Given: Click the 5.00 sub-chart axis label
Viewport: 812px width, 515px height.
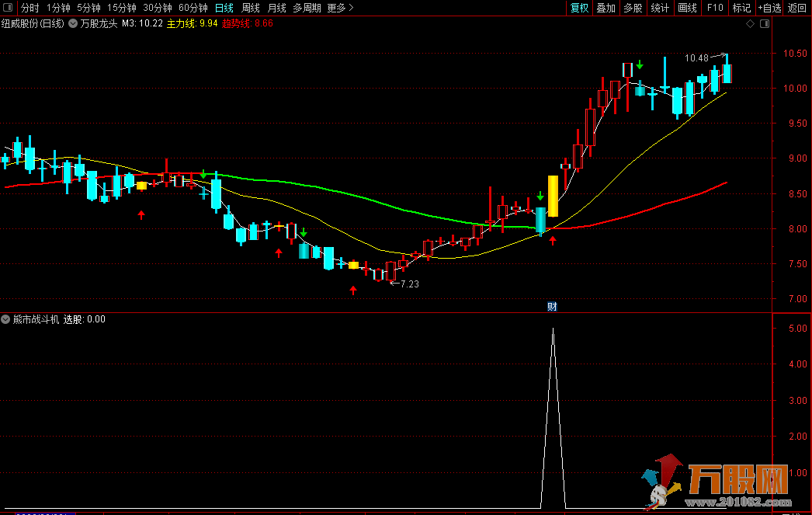Looking at the screenshot, I should pos(797,329).
